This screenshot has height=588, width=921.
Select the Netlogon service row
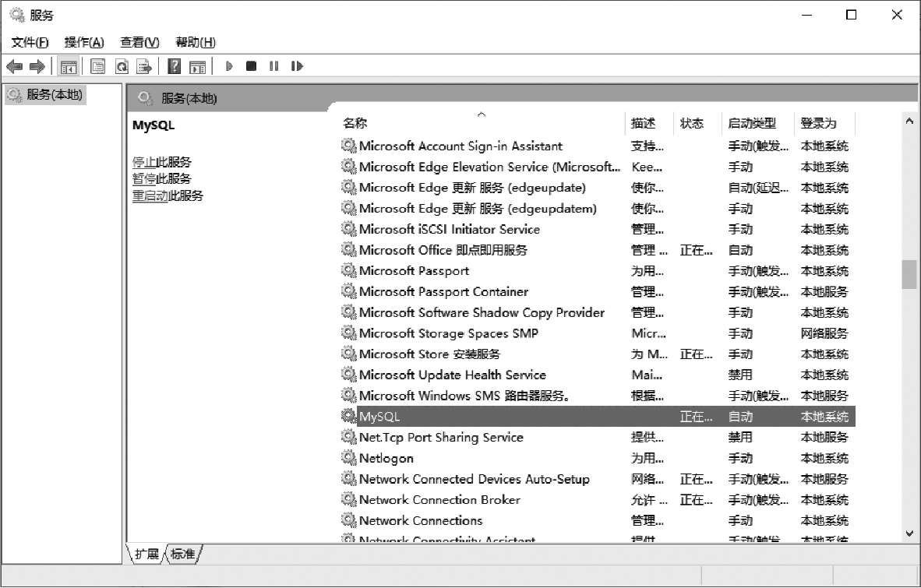click(x=386, y=458)
